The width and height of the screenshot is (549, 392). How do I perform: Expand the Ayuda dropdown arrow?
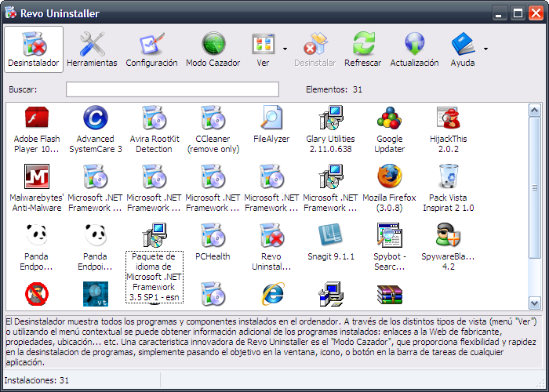[485, 49]
